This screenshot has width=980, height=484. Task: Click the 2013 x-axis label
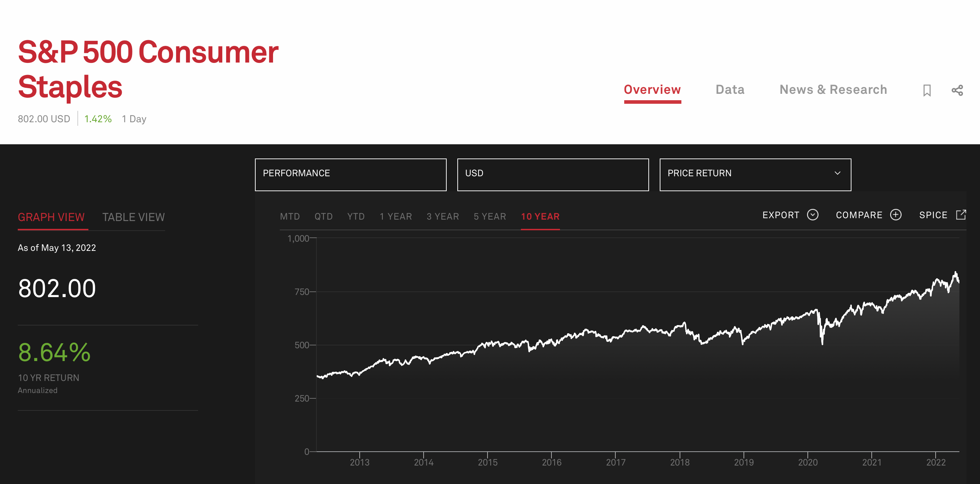point(359,462)
